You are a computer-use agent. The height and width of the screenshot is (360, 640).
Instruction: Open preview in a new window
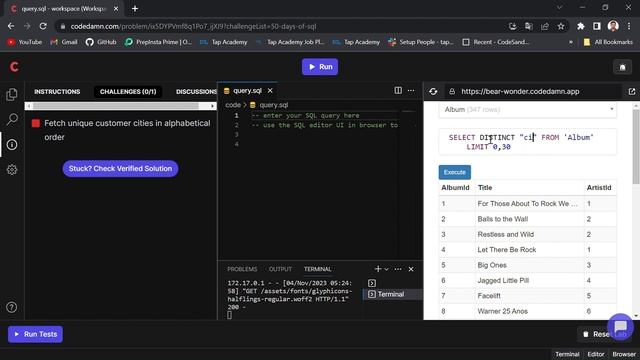632,91
